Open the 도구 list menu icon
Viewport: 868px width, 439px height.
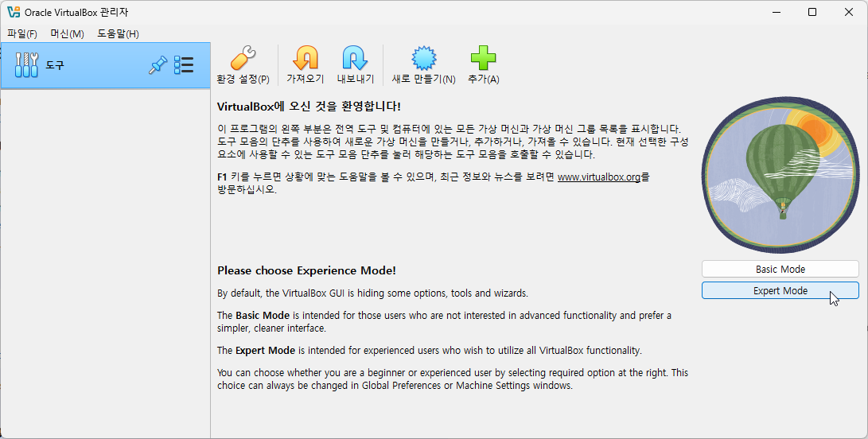184,65
